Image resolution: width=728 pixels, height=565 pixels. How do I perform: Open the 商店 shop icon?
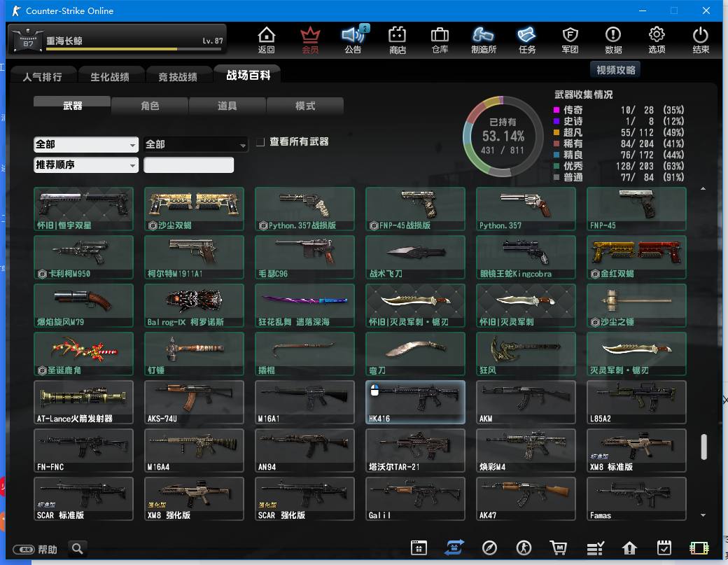point(398,40)
